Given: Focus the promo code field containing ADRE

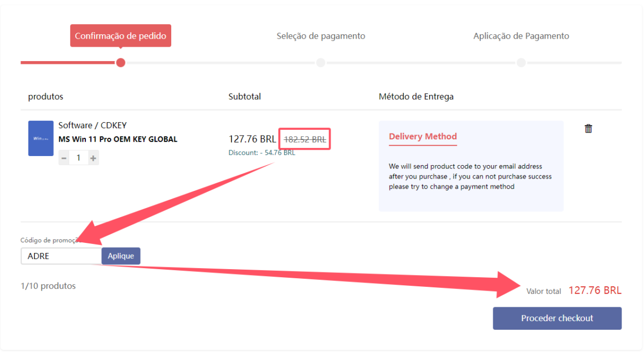Looking at the screenshot, I should click(61, 256).
